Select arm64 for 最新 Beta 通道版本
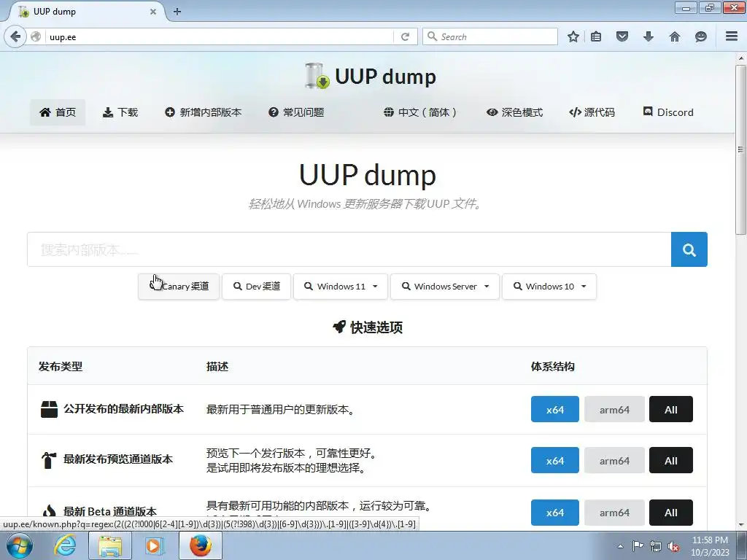 [x=614, y=513]
